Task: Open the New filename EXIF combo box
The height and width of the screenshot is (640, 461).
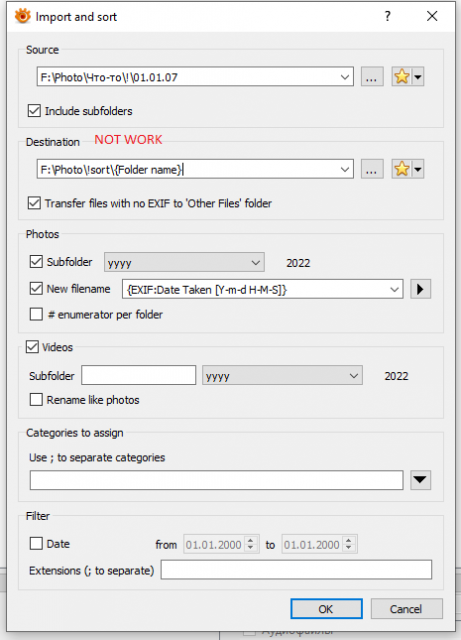Action: pos(263,289)
